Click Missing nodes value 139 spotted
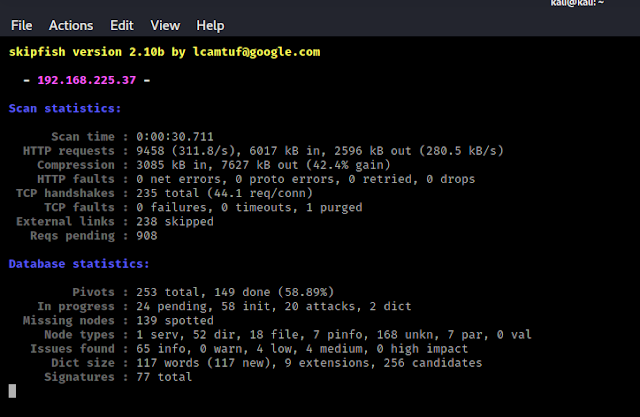The height and width of the screenshot is (417, 640). click(x=175, y=321)
